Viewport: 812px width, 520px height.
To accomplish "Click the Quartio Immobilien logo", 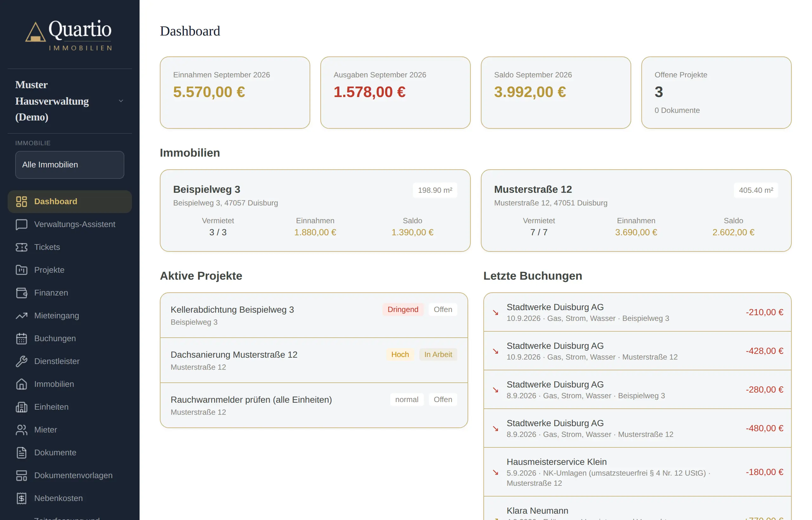I will [69, 35].
